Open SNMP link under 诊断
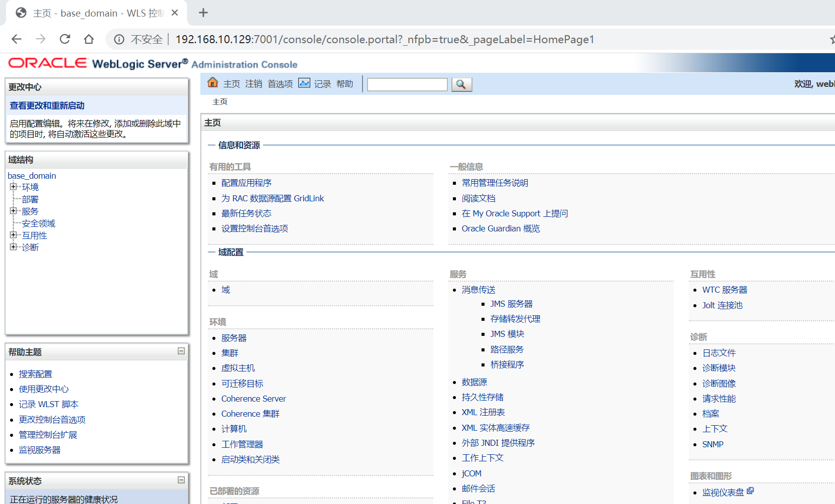 (x=713, y=444)
